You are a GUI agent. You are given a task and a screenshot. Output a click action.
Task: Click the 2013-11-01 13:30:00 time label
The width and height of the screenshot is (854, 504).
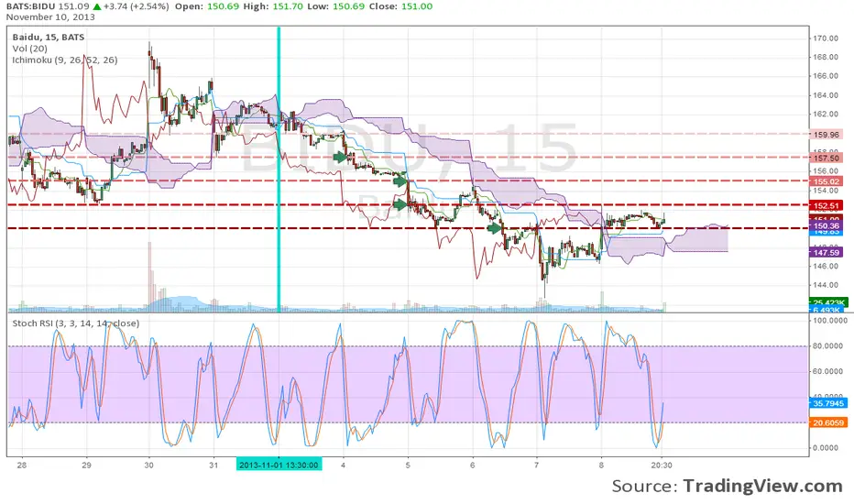279,465
